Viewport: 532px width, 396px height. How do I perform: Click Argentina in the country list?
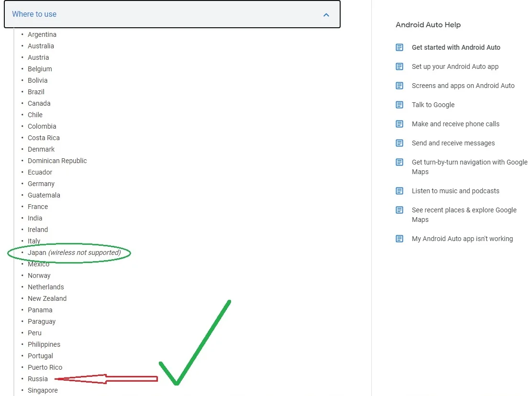tap(42, 34)
